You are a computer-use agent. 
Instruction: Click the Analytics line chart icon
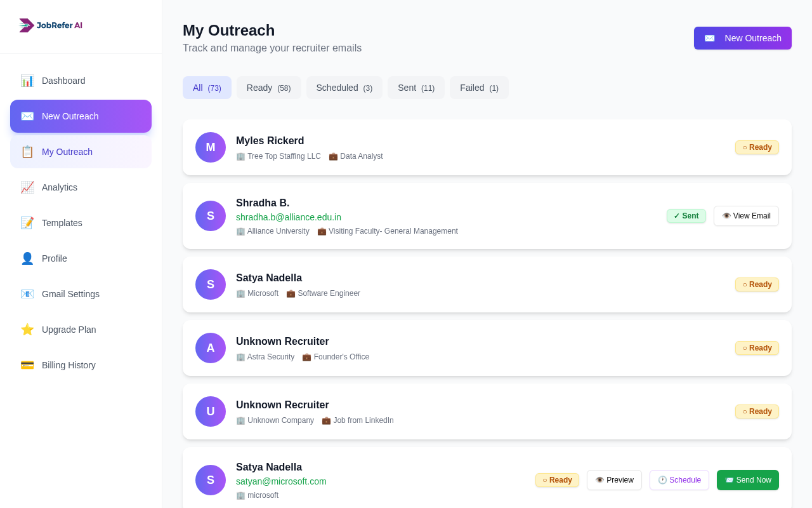pyautogui.click(x=27, y=187)
